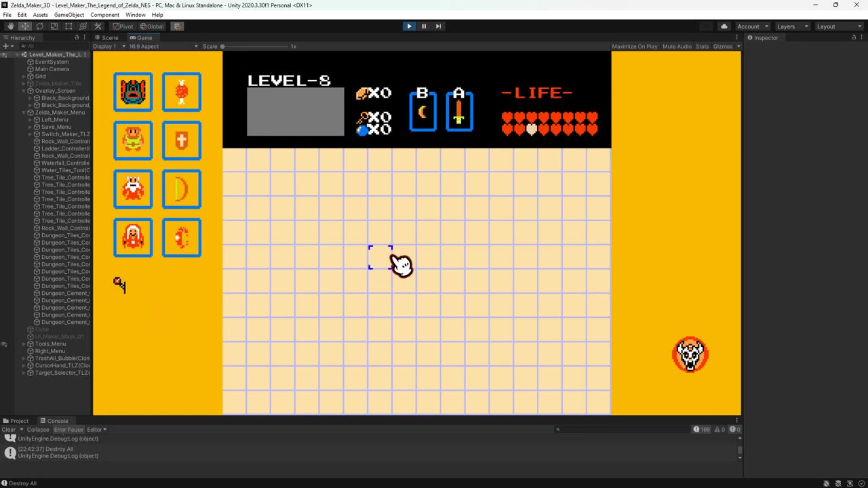Select the Scale tool in toolbar

tap(54, 26)
